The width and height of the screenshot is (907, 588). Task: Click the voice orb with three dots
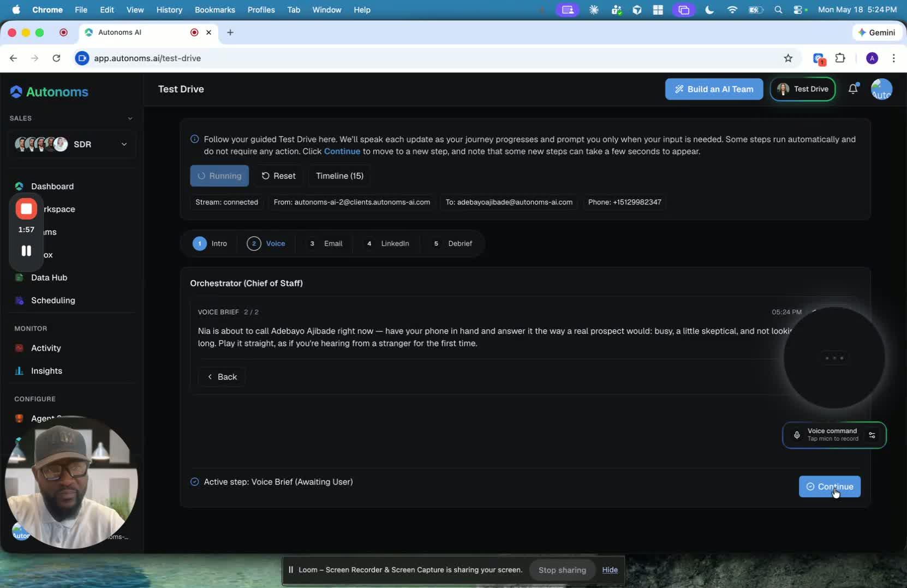click(x=834, y=358)
